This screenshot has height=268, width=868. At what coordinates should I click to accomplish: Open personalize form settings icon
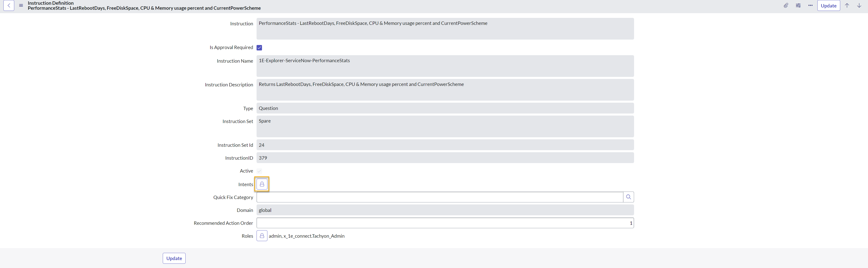[x=798, y=6]
